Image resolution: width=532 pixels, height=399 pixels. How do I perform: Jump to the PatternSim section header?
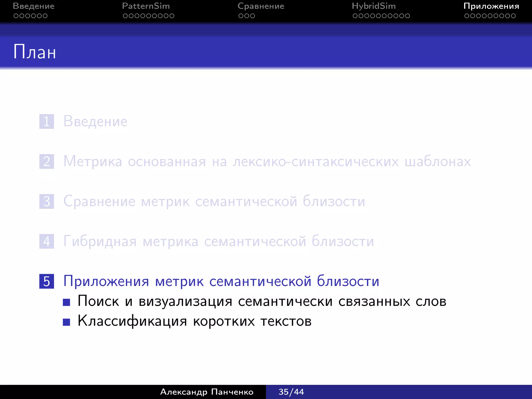pos(146,6)
